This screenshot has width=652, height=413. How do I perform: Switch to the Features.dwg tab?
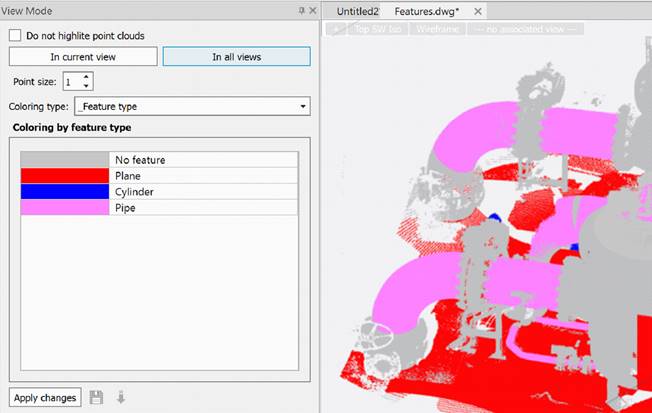click(427, 12)
